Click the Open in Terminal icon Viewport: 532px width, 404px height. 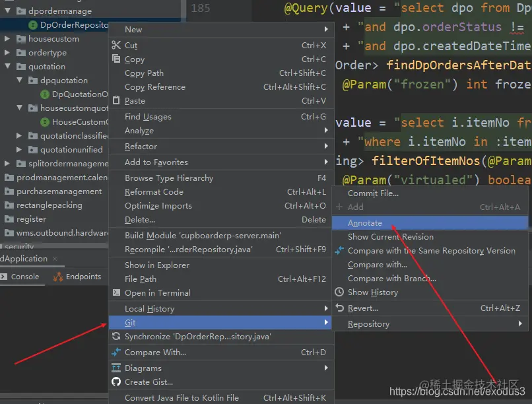[x=116, y=292]
